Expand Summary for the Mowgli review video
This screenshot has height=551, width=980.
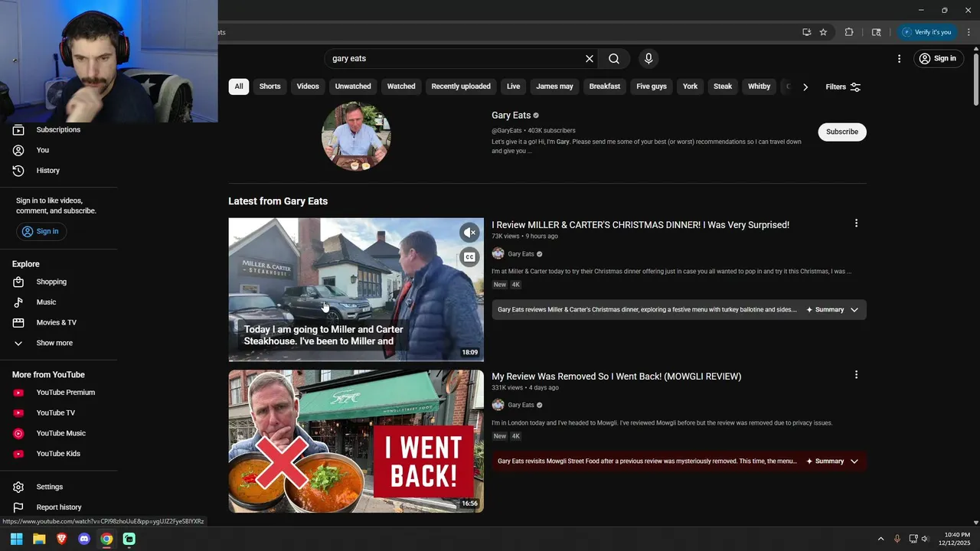pos(832,461)
